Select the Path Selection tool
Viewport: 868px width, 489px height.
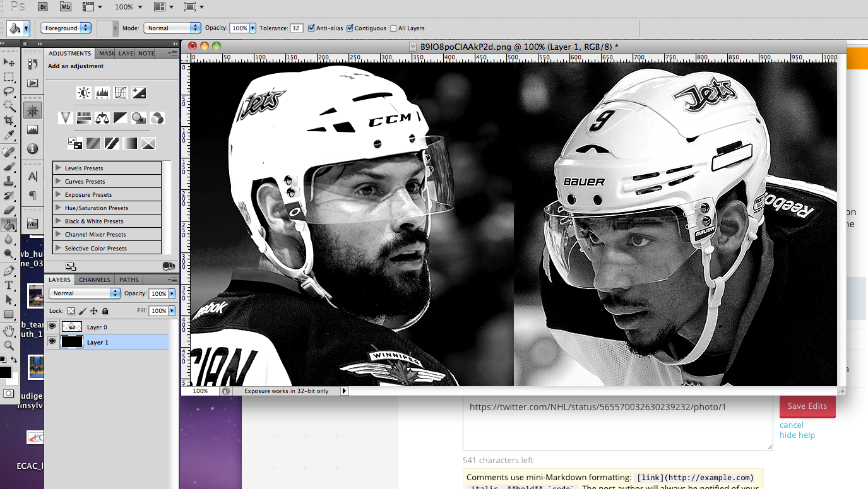point(9,300)
